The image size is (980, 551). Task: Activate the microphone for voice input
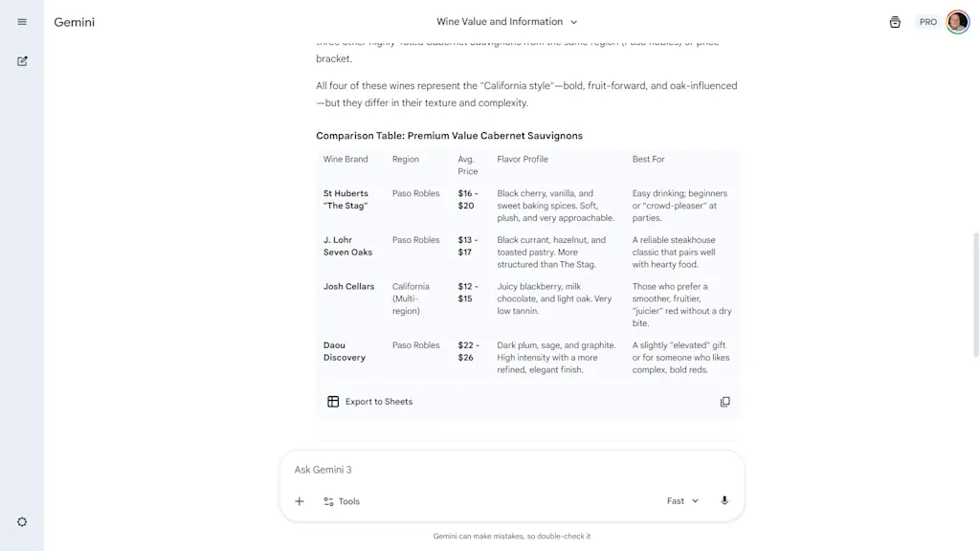point(724,500)
